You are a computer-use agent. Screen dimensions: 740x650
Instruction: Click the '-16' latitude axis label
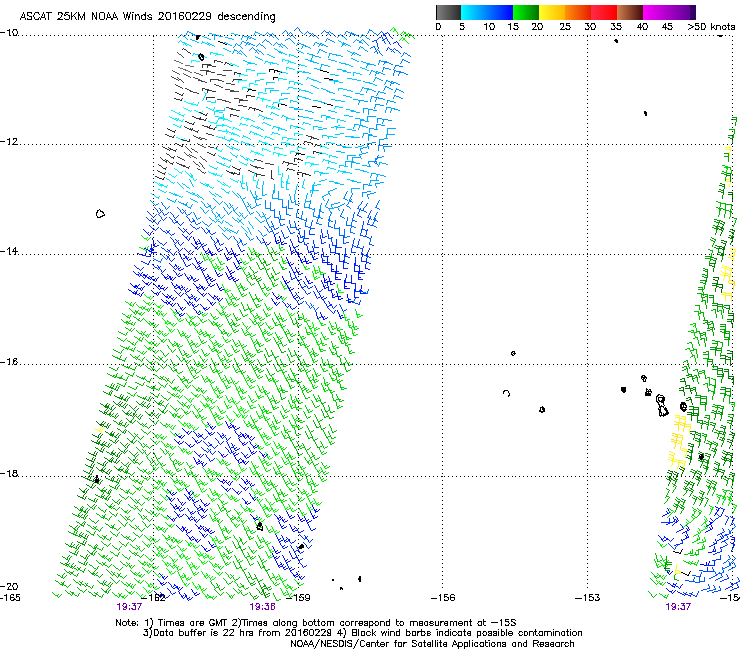(x=9, y=362)
